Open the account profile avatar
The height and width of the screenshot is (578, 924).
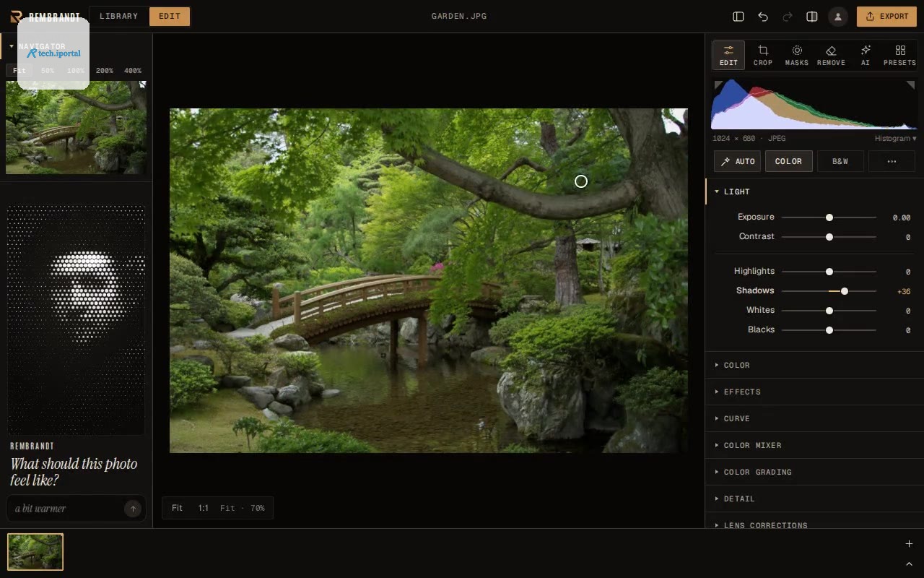pyautogui.click(x=837, y=16)
